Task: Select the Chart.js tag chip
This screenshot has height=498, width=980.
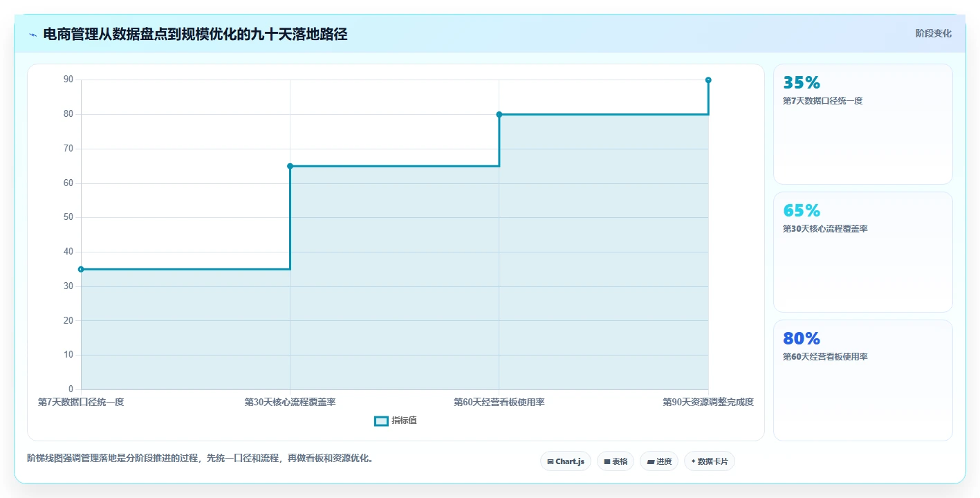Action: point(566,461)
